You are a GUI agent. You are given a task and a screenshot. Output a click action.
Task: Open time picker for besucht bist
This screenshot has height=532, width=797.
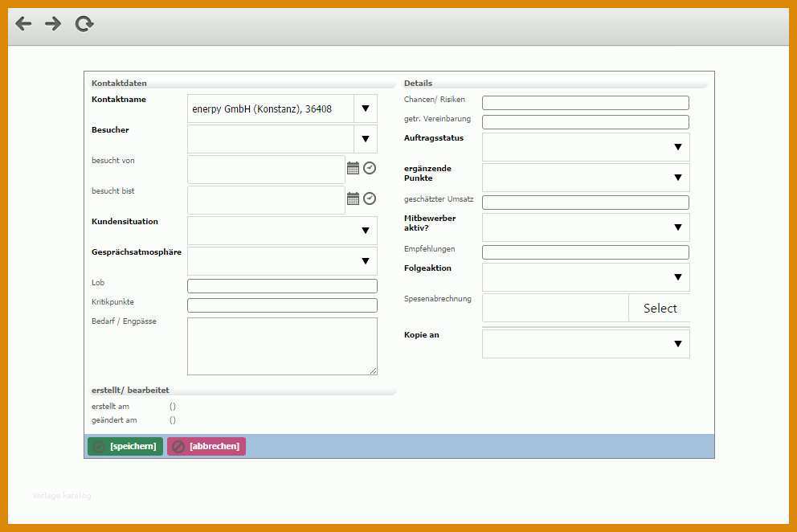[370, 198]
